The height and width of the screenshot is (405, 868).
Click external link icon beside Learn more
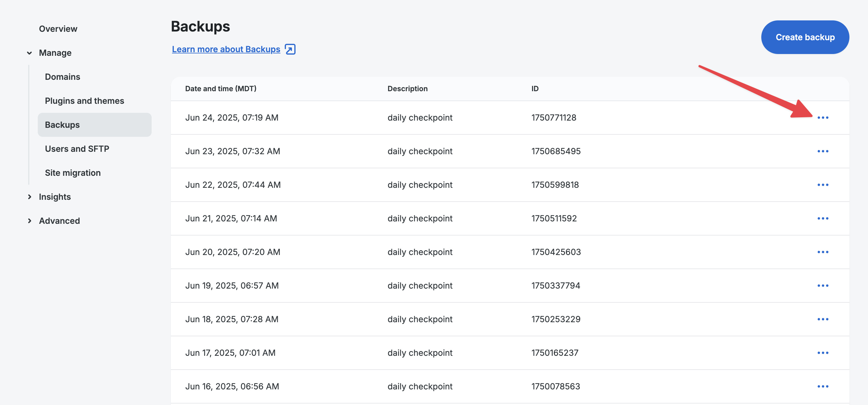point(290,49)
